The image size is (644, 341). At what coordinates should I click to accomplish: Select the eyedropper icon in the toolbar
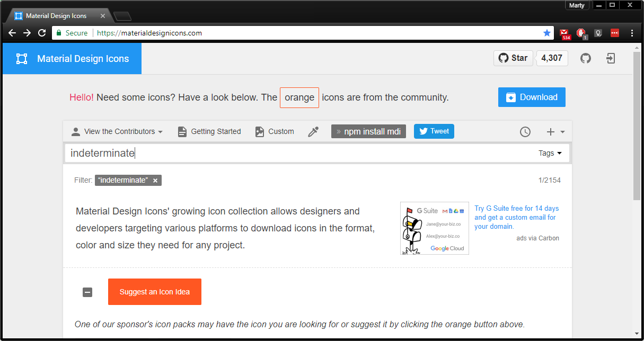click(313, 131)
